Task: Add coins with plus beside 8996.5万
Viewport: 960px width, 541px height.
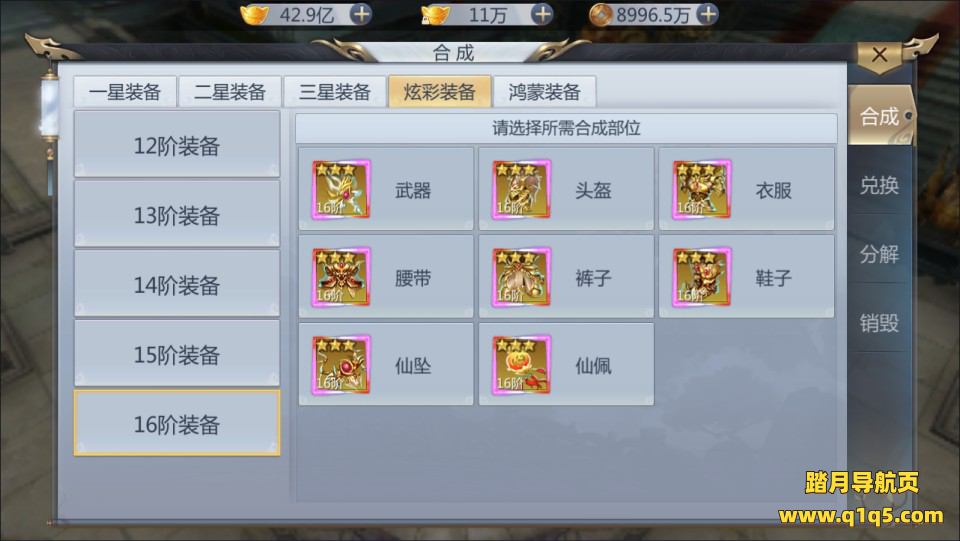Action: pos(707,14)
